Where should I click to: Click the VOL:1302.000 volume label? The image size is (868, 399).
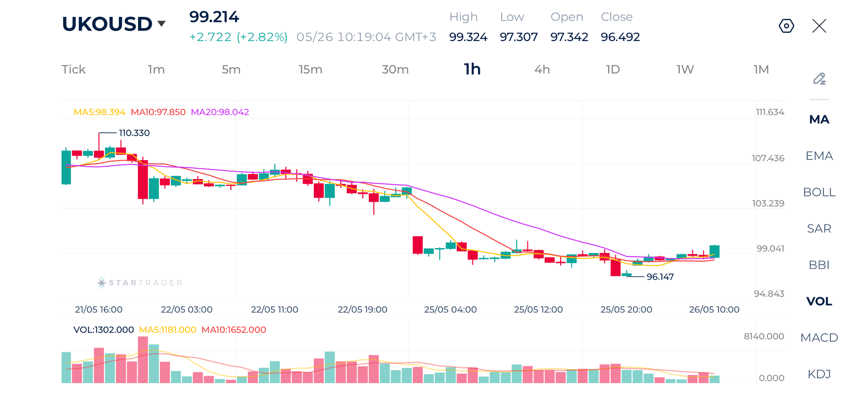tap(103, 329)
